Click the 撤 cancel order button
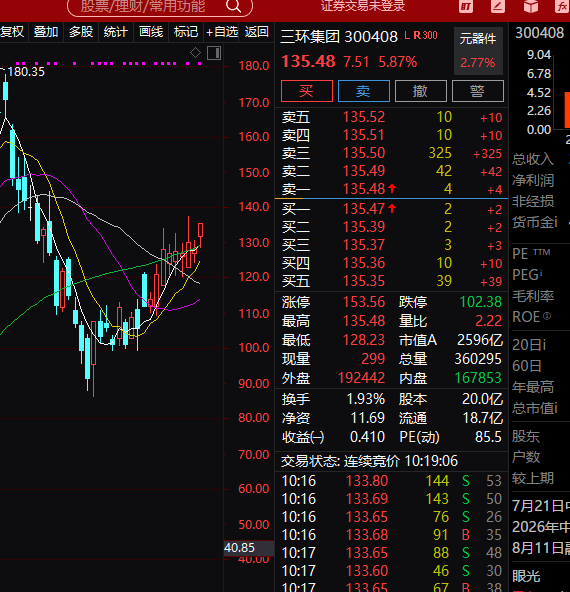 [x=421, y=91]
